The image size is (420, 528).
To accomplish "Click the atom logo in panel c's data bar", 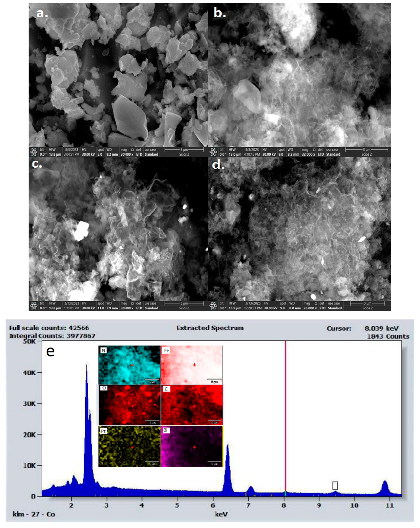I will pyautogui.click(x=34, y=306).
